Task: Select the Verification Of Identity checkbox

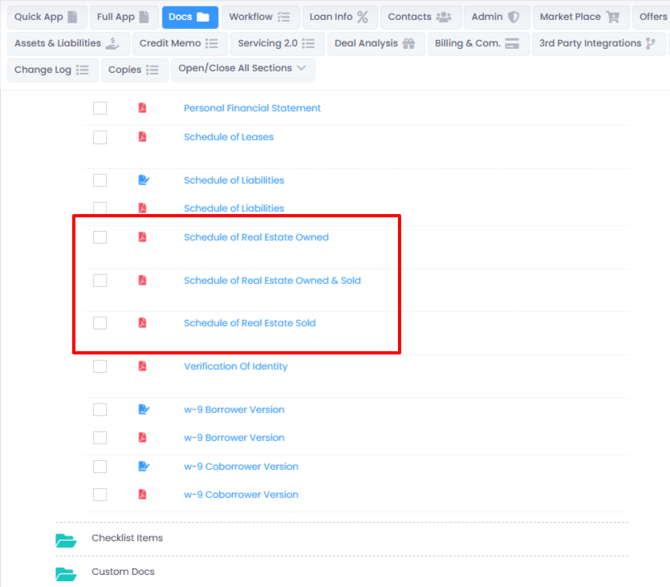Action: 100,367
